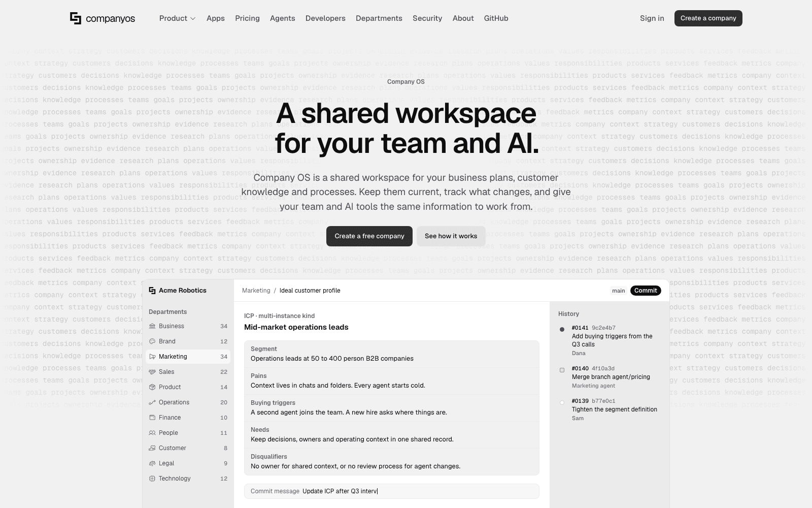This screenshot has width=812, height=508.
Task: Click the Commit message input field
Action: [391, 491]
